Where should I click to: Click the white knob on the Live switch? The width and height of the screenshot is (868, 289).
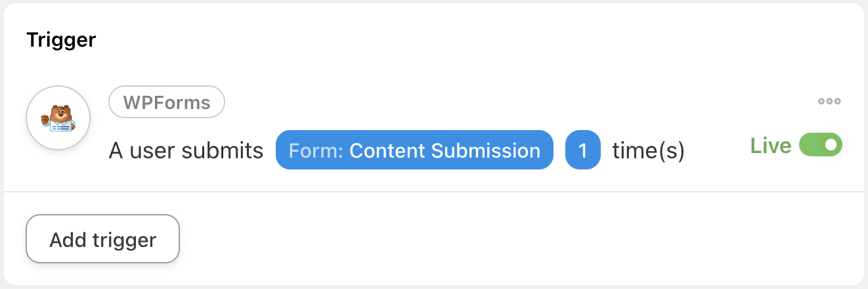[x=831, y=145]
